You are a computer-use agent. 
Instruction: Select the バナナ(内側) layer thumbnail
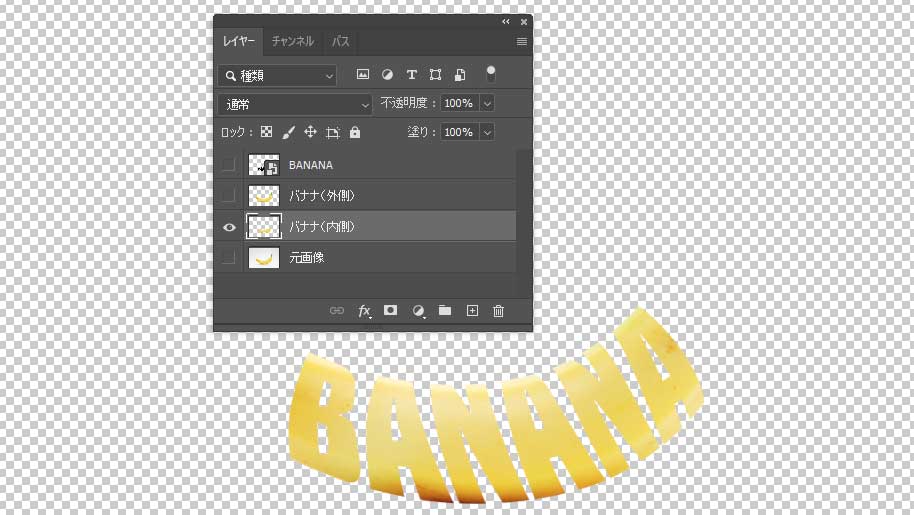(x=264, y=226)
